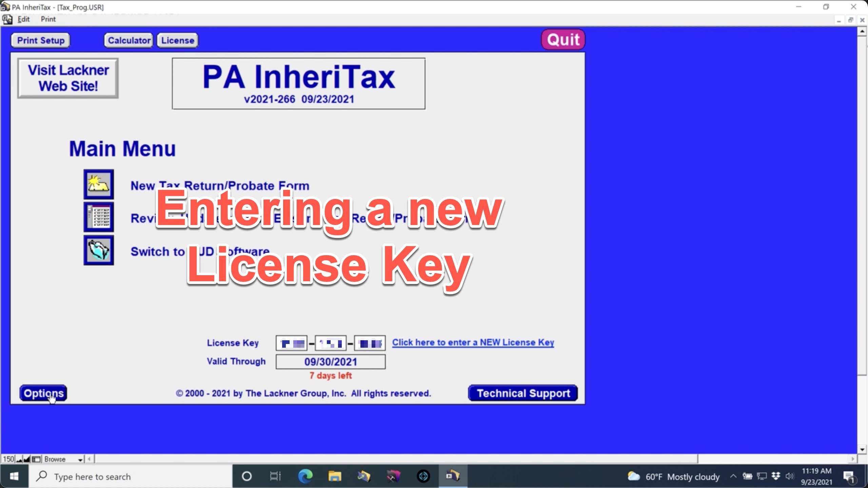Click the link to enter a NEW License Key
Screen dimensions: 868x488
click(x=473, y=342)
